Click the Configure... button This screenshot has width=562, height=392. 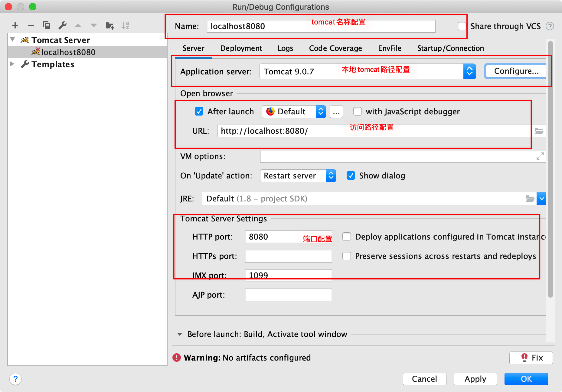pos(516,71)
